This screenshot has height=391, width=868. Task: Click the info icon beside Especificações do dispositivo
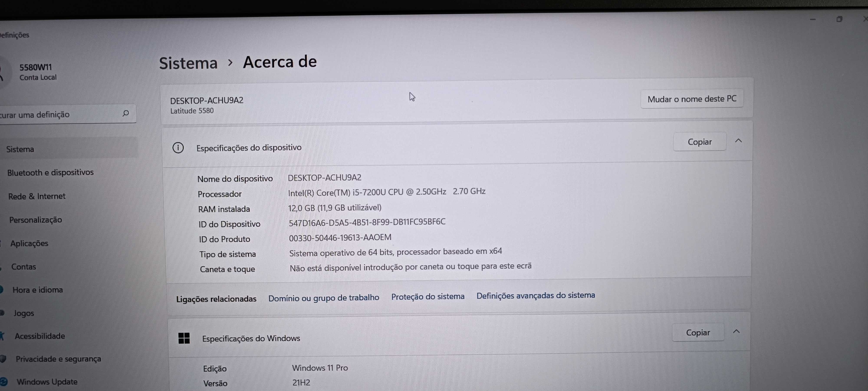(178, 148)
